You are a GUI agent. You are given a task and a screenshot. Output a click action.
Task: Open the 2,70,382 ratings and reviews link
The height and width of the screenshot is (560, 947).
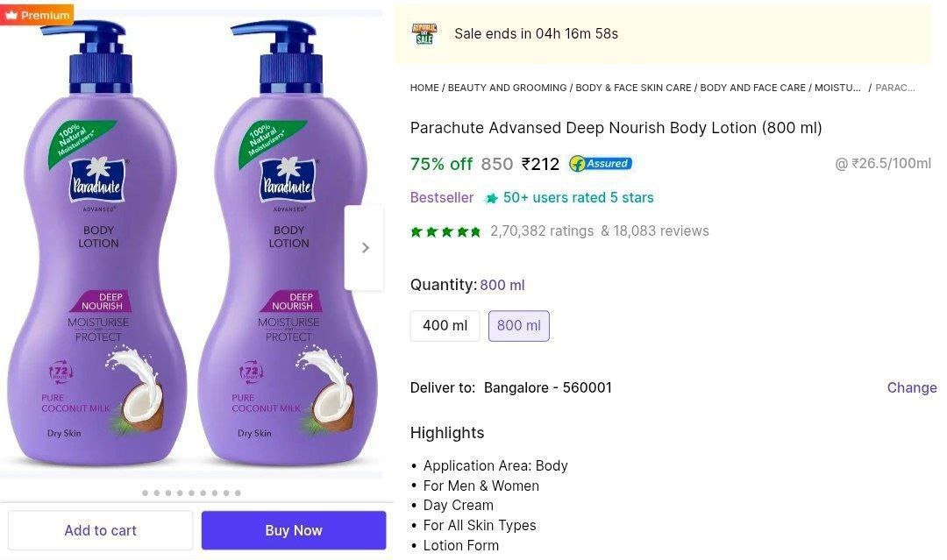point(599,231)
